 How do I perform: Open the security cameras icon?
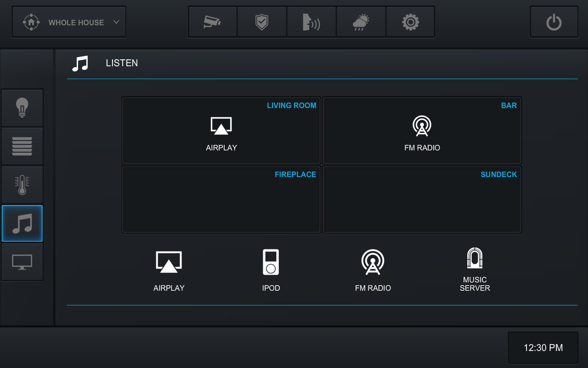(213, 22)
